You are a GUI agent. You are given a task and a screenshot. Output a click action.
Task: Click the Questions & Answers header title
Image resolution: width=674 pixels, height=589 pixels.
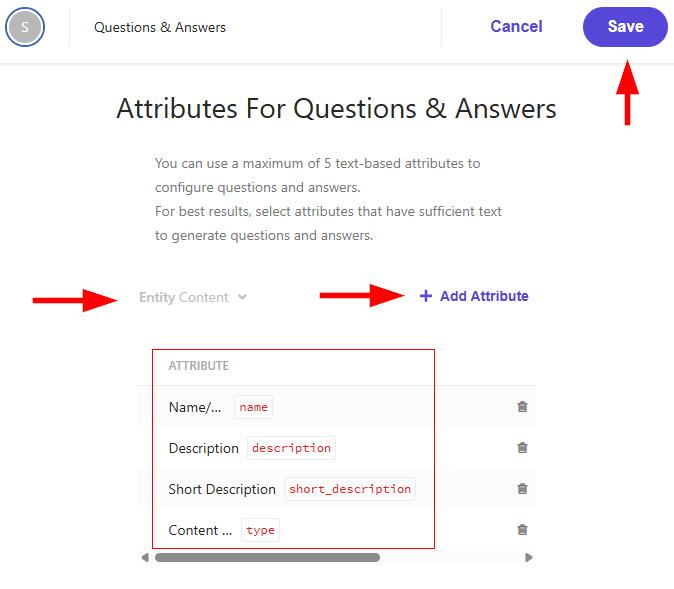(159, 28)
